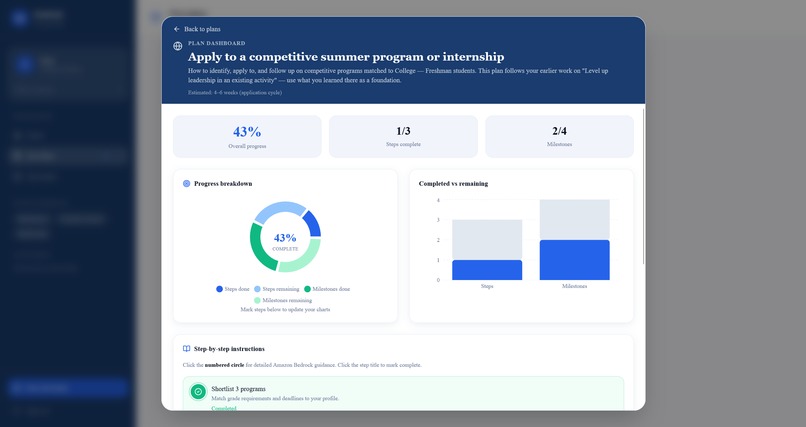Click the pale green Milestones remaining legend dot
The width and height of the screenshot is (806, 427).
click(x=258, y=301)
